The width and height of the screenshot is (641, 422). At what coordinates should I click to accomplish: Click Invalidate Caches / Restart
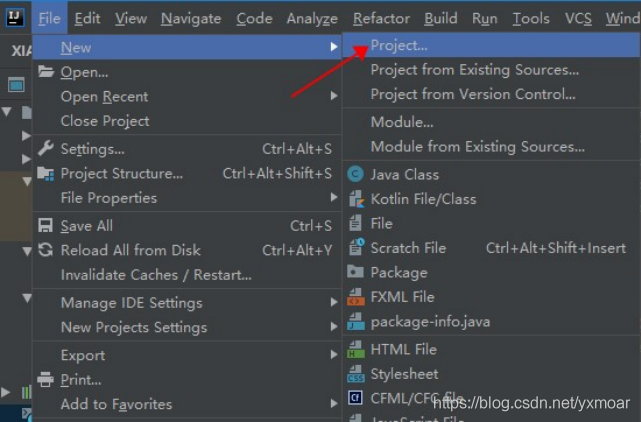coord(156,275)
